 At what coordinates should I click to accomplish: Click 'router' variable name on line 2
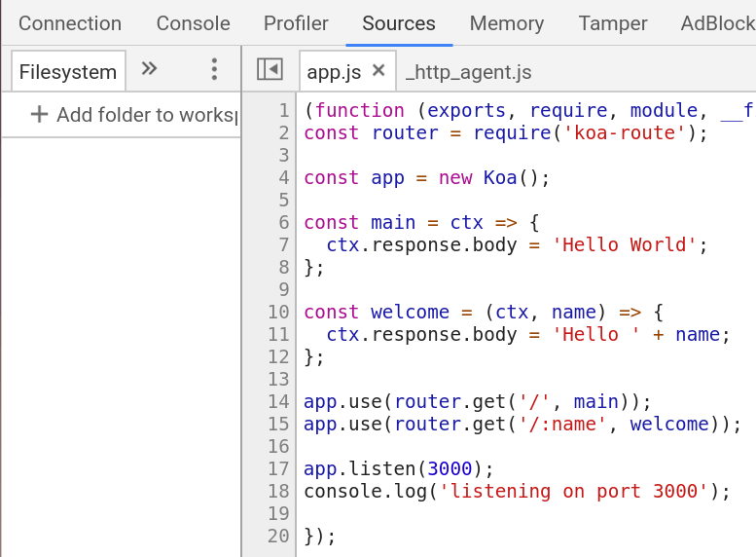[x=405, y=132]
